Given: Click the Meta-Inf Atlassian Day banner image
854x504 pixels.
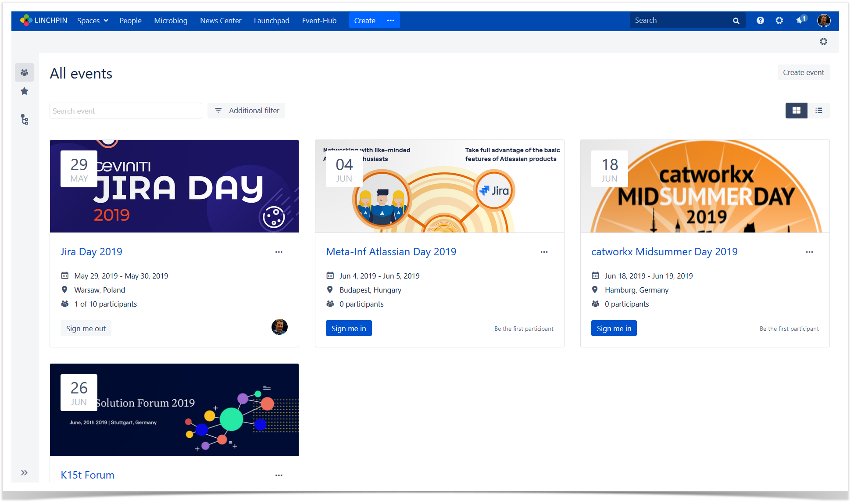Looking at the screenshot, I should coord(440,186).
